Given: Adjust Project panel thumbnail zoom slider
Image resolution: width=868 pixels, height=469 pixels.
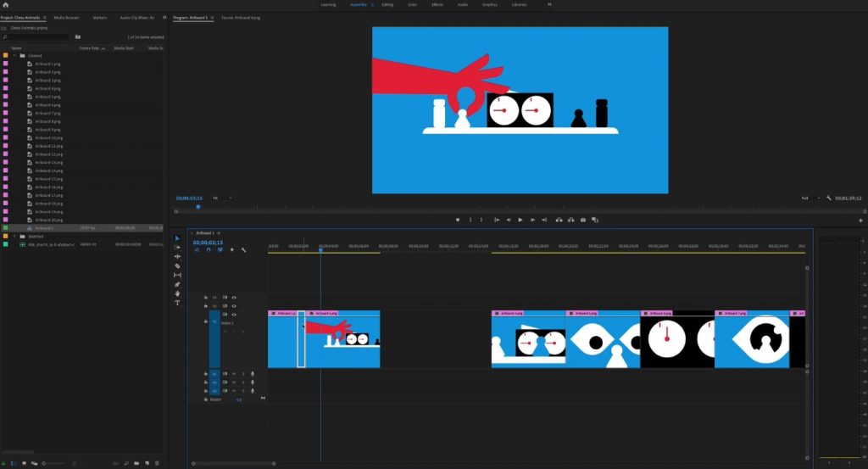Looking at the screenshot, I should (x=54, y=463).
